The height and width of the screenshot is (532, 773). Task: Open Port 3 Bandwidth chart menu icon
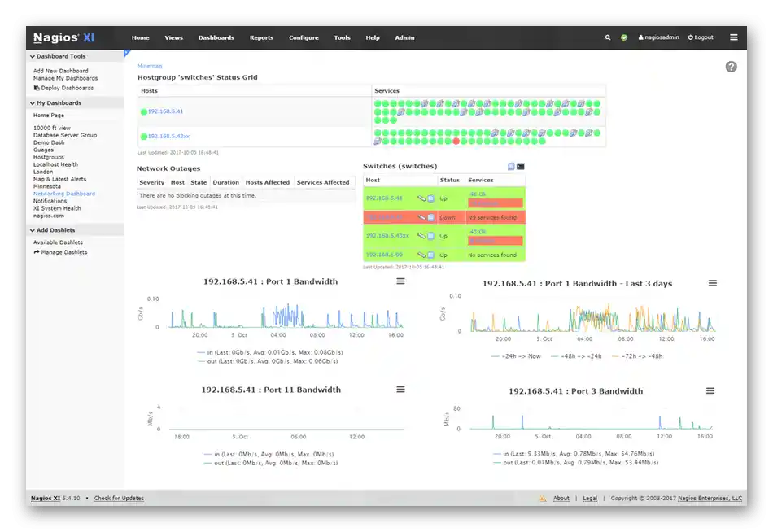click(710, 390)
